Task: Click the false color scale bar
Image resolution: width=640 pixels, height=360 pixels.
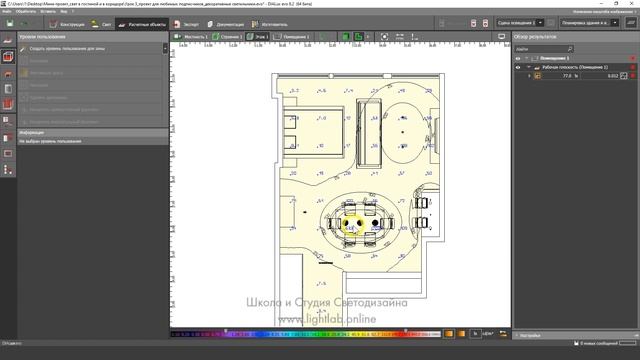Action: point(306,334)
